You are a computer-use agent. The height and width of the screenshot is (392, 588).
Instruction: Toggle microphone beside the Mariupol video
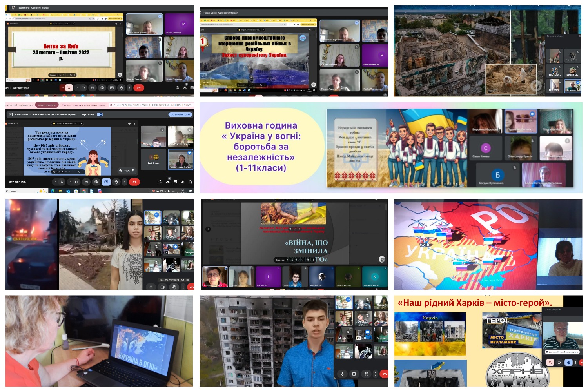[x=151, y=287]
